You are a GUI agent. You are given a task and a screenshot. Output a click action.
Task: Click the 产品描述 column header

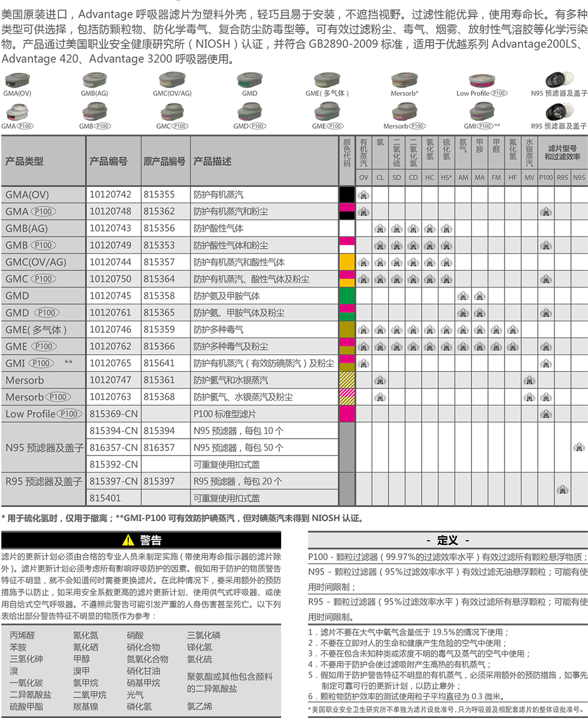pos(212,162)
